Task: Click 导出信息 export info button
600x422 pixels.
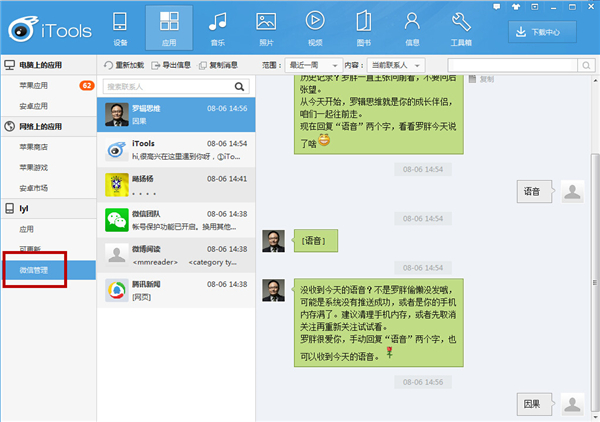Action: point(171,65)
